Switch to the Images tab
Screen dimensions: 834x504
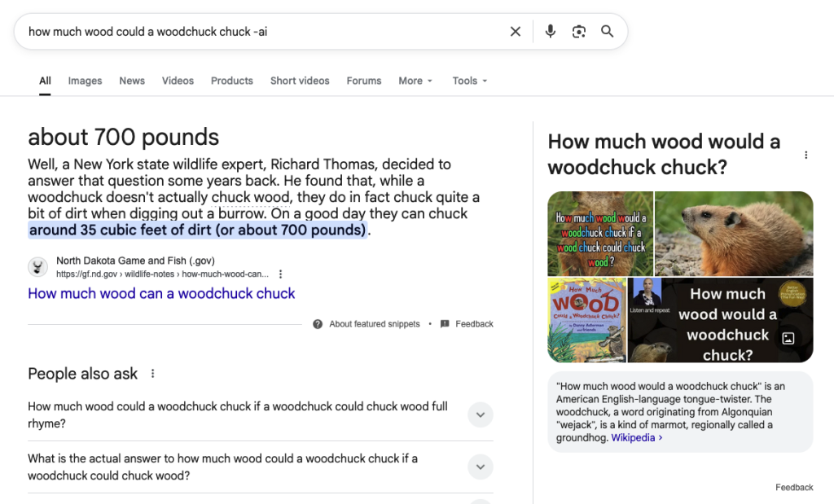(85, 81)
